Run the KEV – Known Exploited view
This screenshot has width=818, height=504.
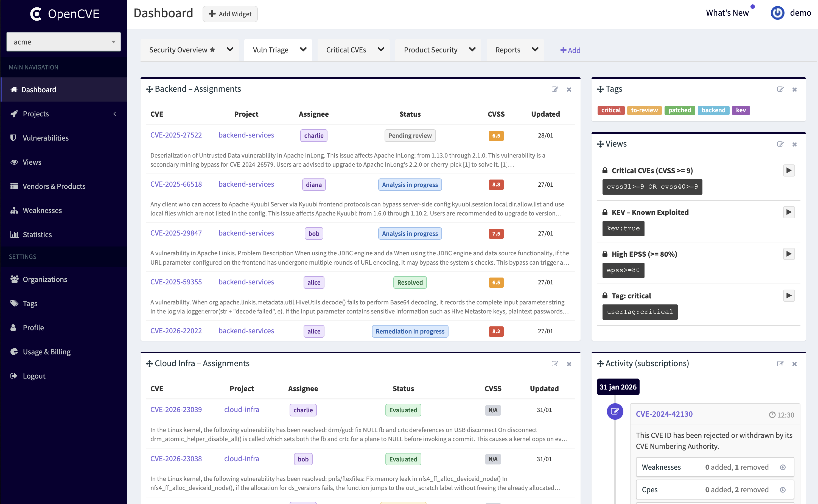coord(789,212)
